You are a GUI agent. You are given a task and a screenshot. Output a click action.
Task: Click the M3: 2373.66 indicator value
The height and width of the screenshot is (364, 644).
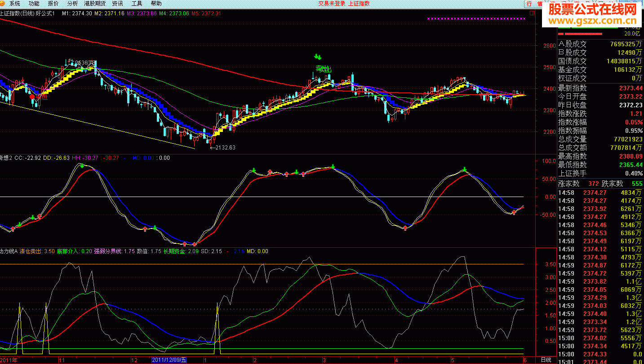(x=142, y=13)
